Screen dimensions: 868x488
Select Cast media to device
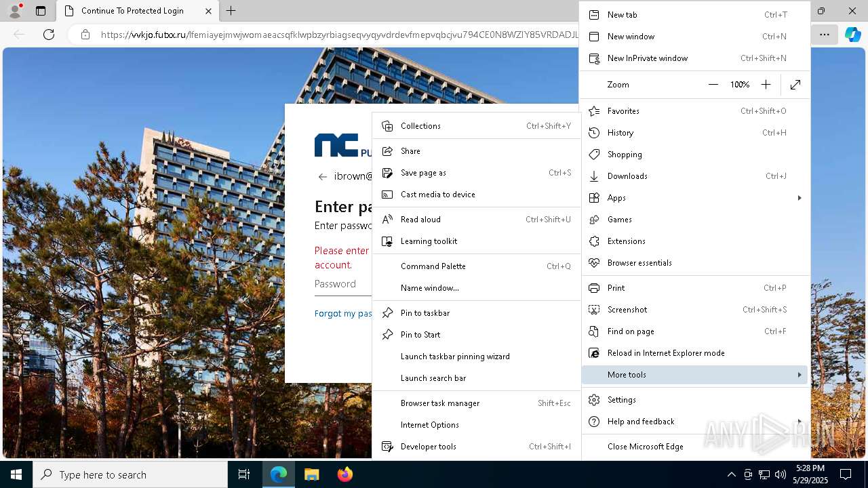tap(477, 195)
